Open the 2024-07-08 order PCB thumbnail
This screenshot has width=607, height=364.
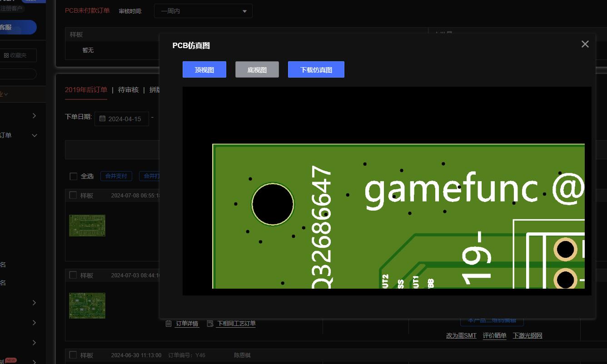(87, 226)
